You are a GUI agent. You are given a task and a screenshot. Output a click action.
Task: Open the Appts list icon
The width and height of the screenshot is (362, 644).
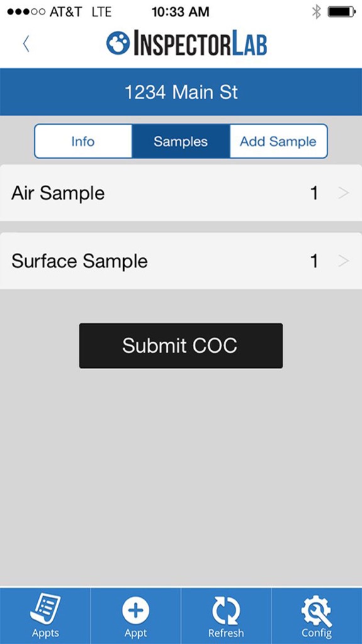pos(45,609)
